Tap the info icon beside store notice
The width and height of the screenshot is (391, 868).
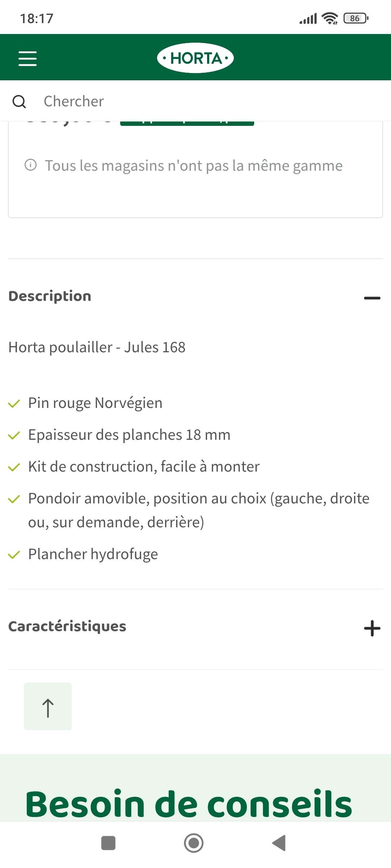[x=31, y=165]
